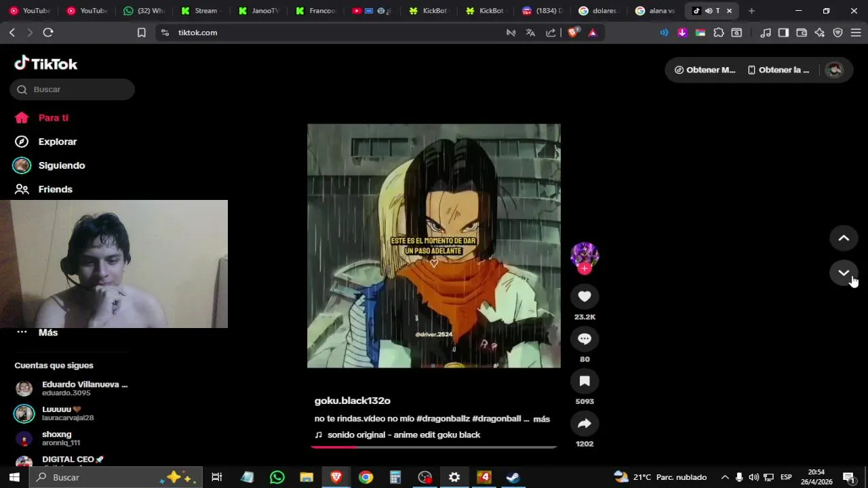
Task: Open the Windows Start menu
Action: (x=14, y=477)
